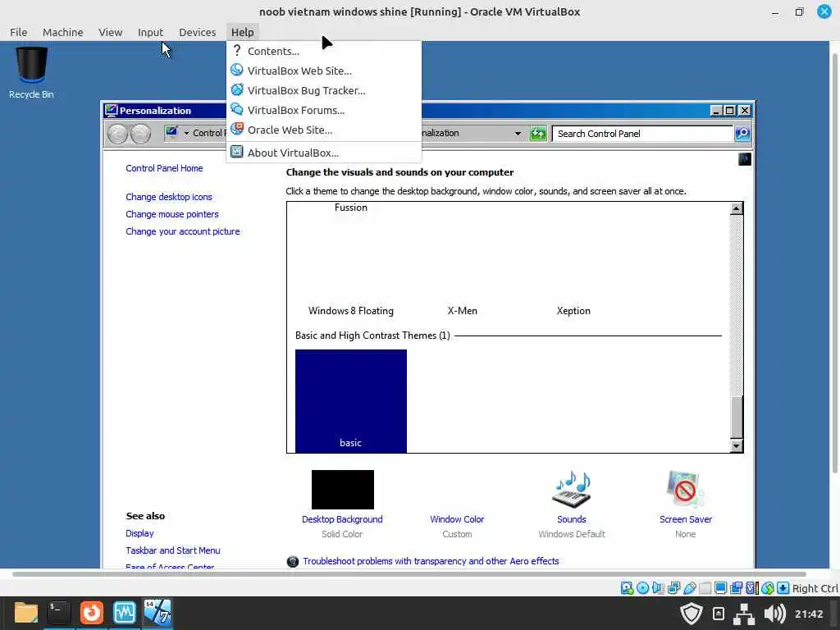Expand the address bar history dropdown arrow
Screen dimensions: 840x630
point(518,134)
